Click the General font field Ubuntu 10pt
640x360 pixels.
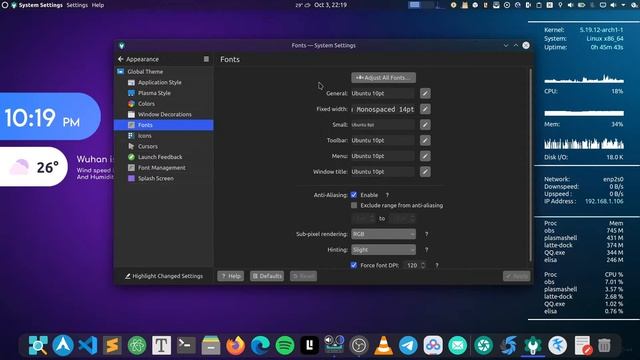(383, 93)
